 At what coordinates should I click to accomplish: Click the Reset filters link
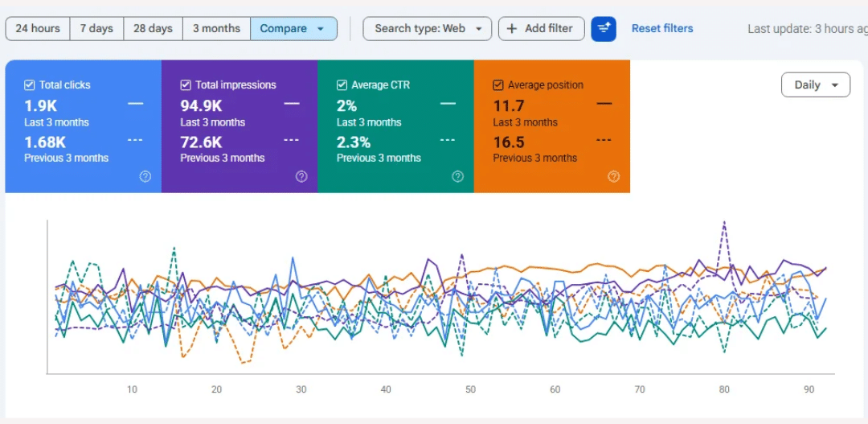pyautogui.click(x=662, y=28)
